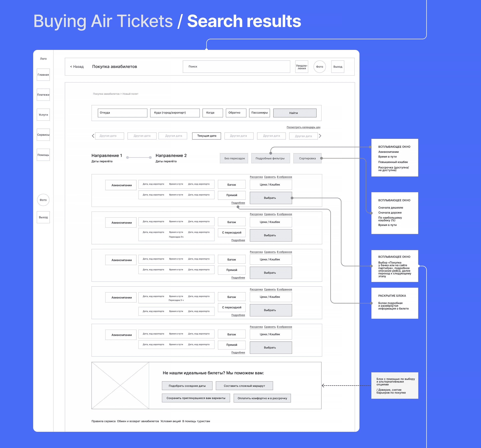481x448 pixels.
Task: Expand Подробнее on the fourth ticket
Action: [x=238, y=315]
